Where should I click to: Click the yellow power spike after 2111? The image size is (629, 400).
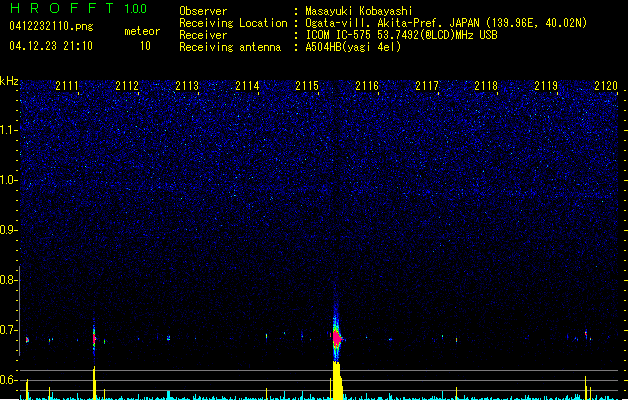pos(94,383)
